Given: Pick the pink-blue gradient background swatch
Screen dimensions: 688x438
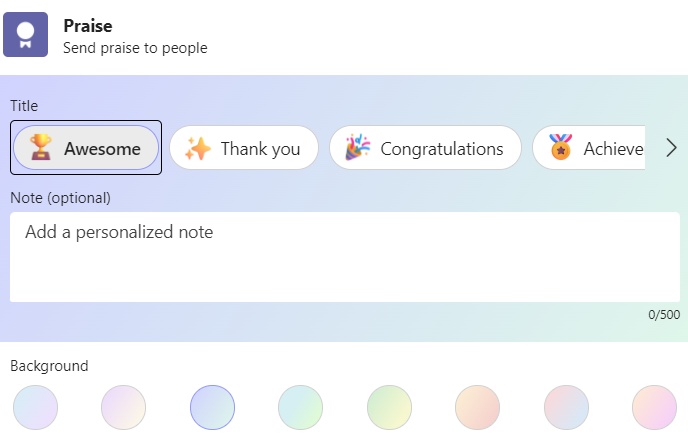Looking at the screenshot, I should coord(566,408).
